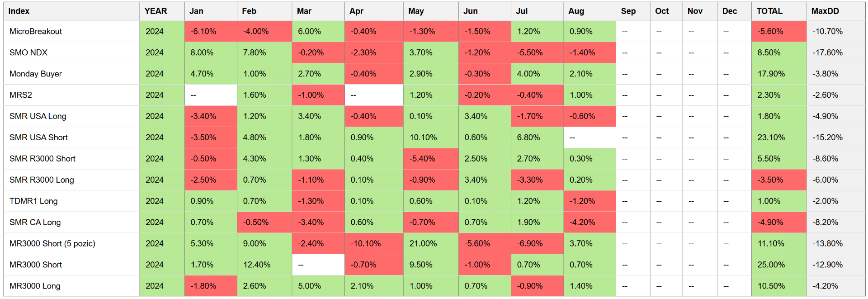Screen dimensions: 868x299
Task: Click the Index column header
Action: [19, 11]
